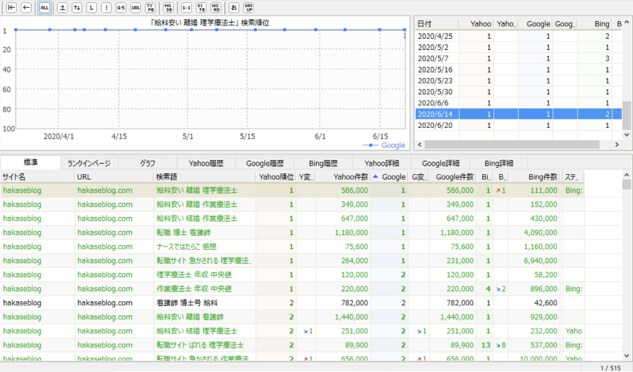Open the ランクインページ tab
This screenshot has width=633, height=372.
coord(89,163)
